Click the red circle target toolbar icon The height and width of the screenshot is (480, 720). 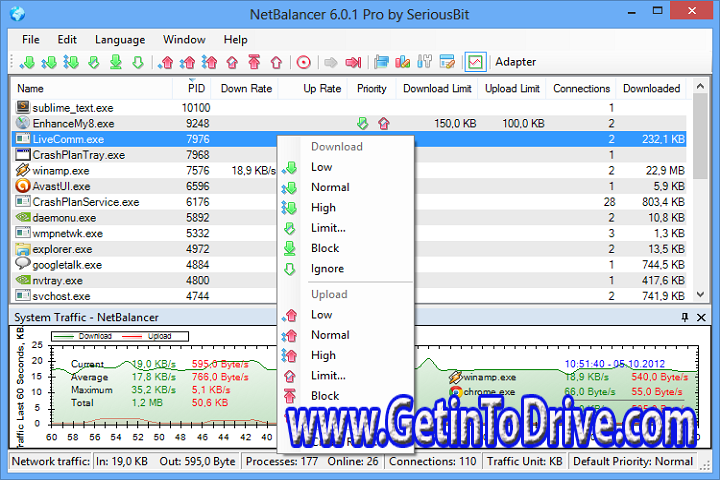(304, 62)
